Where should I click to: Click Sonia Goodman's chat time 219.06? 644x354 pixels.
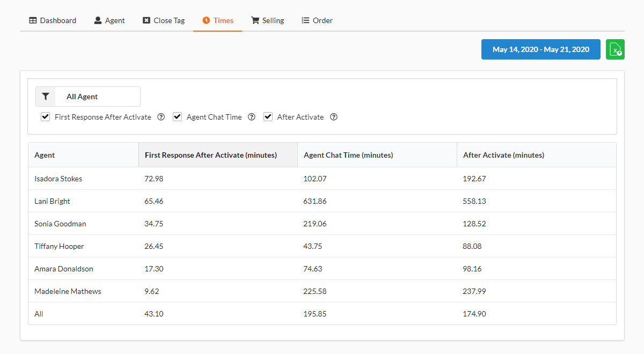(315, 224)
